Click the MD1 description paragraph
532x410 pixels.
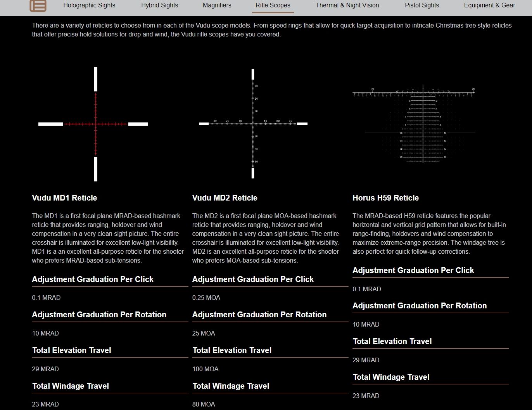click(x=108, y=238)
